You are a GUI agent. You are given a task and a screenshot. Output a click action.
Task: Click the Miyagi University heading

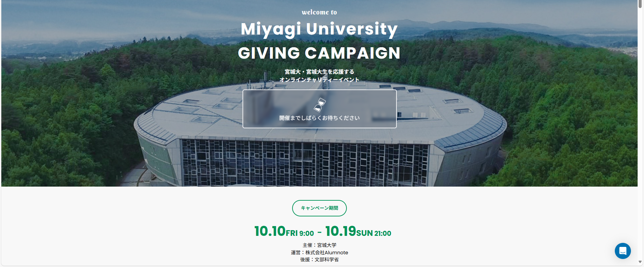[x=319, y=29]
